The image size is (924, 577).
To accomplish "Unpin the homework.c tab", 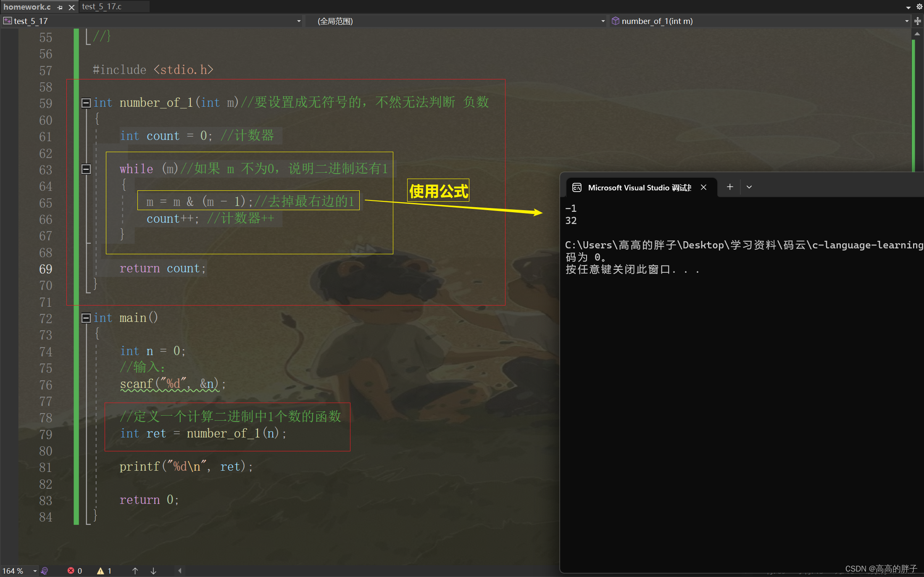I will pos(60,7).
